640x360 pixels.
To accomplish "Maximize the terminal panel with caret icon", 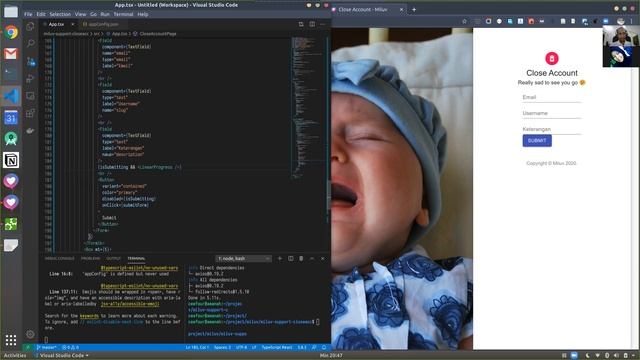I will pos(312,258).
